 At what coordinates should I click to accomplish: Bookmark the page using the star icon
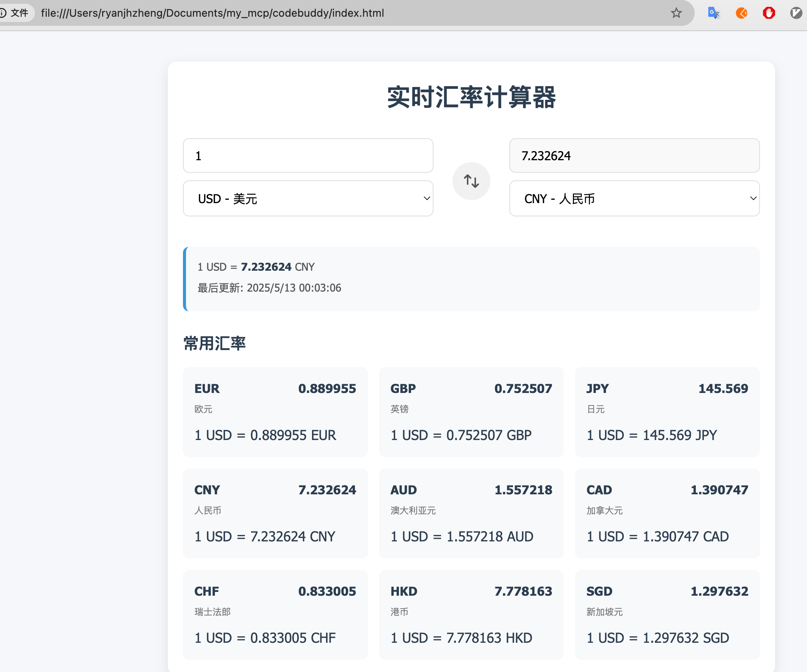(x=676, y=13)
